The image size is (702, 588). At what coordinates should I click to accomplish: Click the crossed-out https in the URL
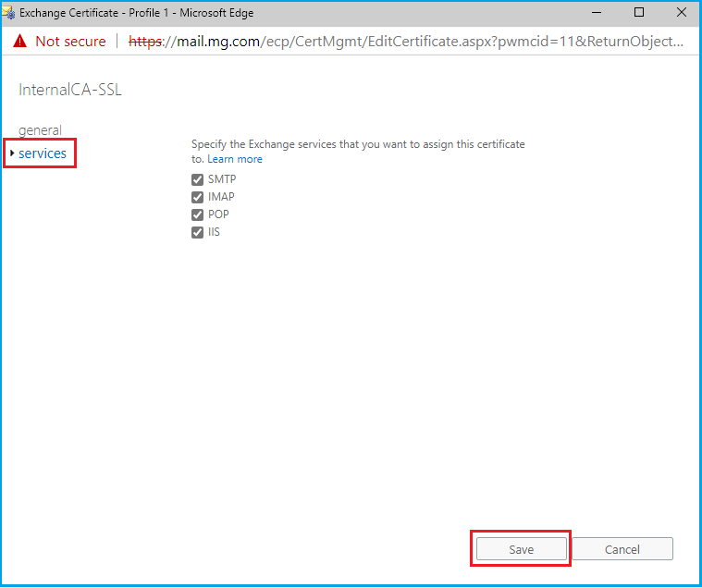tap(144, 42)
